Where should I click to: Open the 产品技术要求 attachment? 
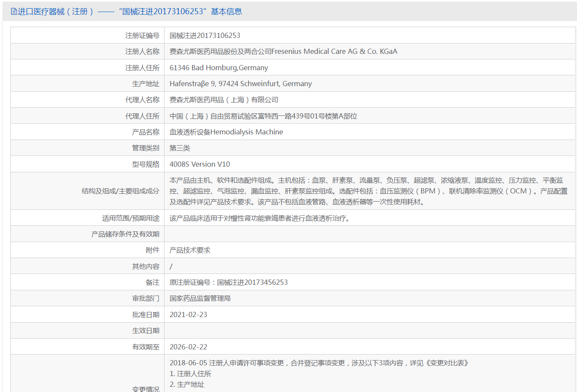coord(190,250)
